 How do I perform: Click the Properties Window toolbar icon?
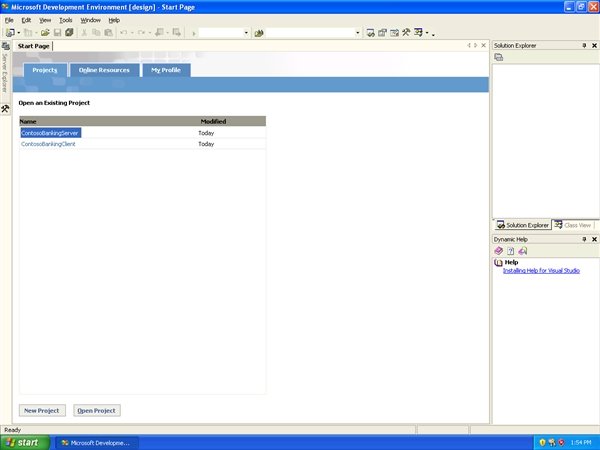click(x=382, y=33)
